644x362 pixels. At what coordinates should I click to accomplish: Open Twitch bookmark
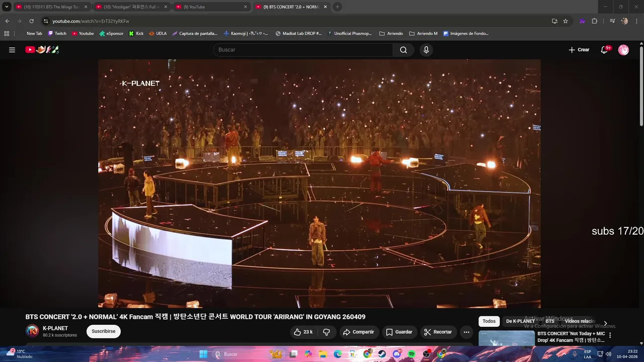[57, 34]
